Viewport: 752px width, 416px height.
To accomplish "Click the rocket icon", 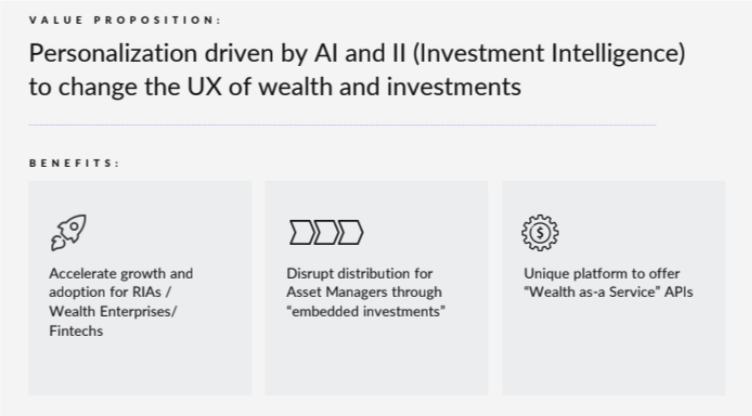I will click(x=67, y=233).
